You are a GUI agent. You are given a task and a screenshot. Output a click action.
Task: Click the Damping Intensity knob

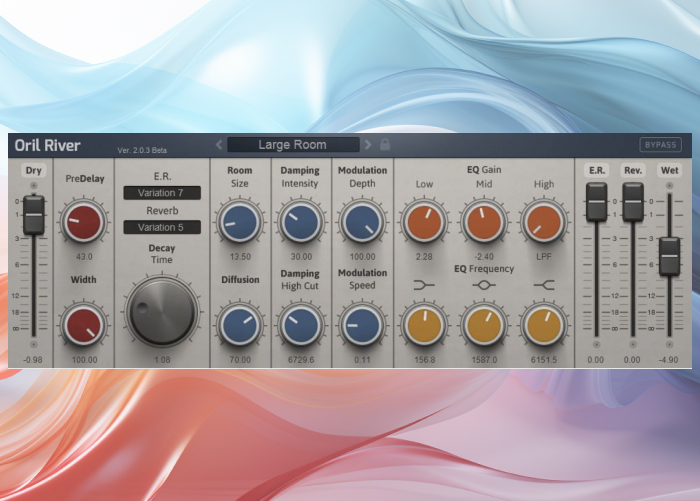click(x=300, y=222)
